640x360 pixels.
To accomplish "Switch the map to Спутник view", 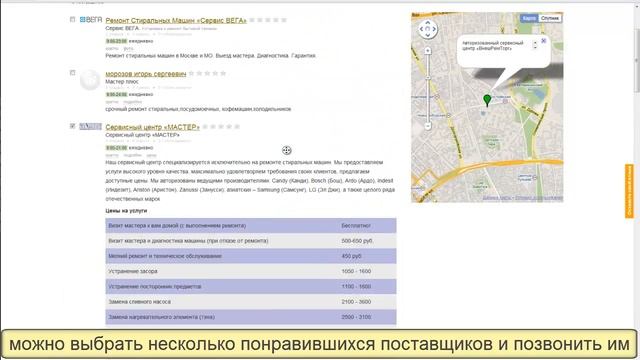I will tap(550, 18).
